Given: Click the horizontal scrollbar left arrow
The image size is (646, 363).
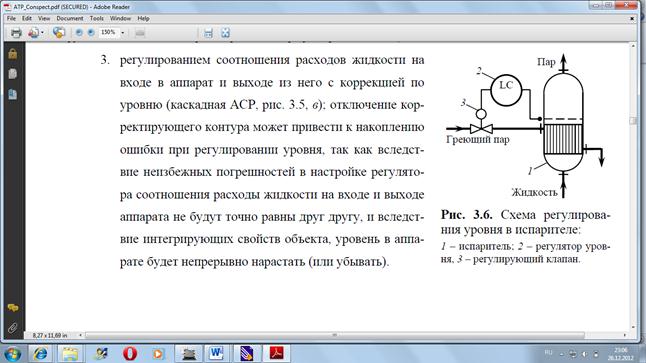Looking at the screenshot, I should tap(80, 335).
